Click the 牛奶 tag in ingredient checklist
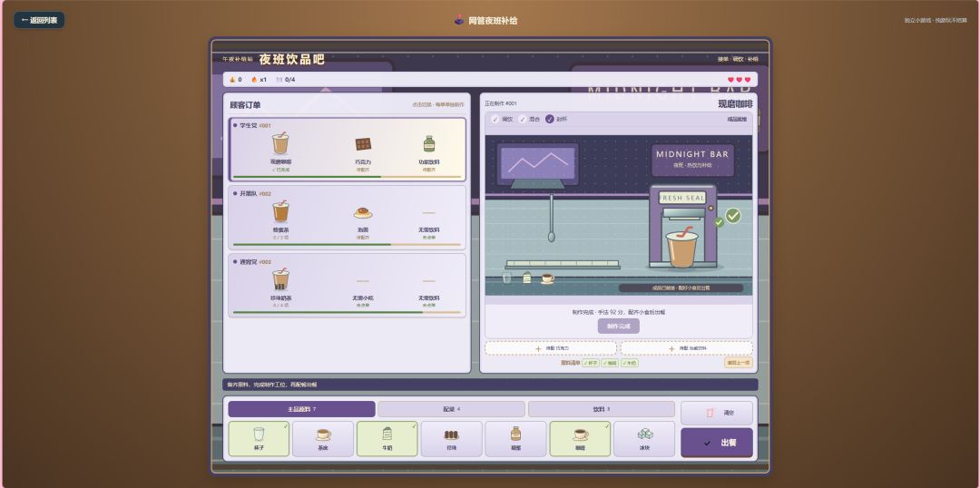The width and height of the screenshot is (980, 488). (x=630, y=363)
